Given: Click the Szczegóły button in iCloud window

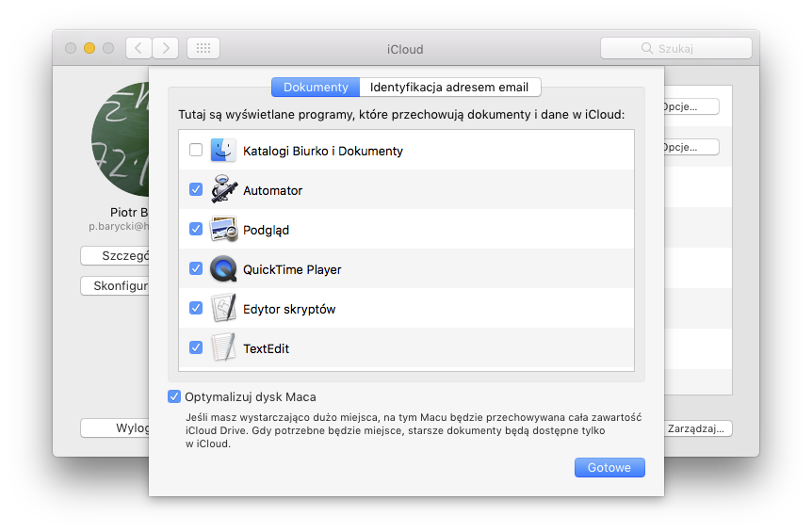Looking at the screenshot, I should tap(115, 256).
